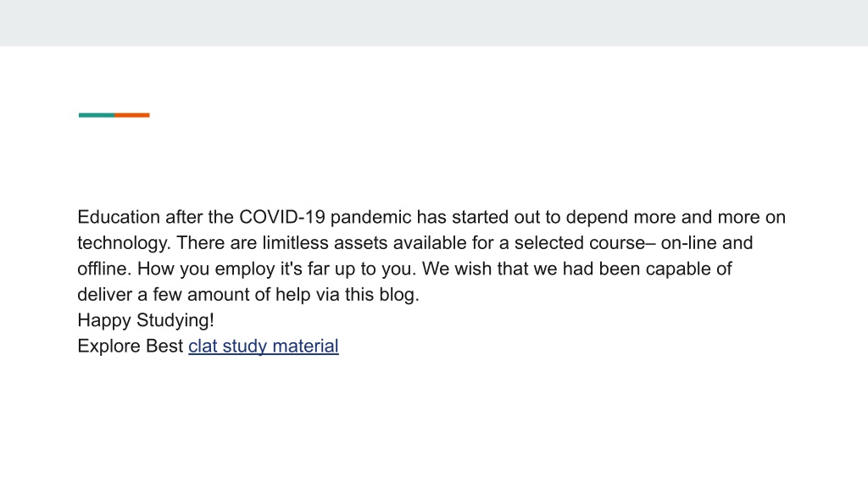Screen dimensions: 868x488
Task: Click the word material in the link
Action: (305, 347)
